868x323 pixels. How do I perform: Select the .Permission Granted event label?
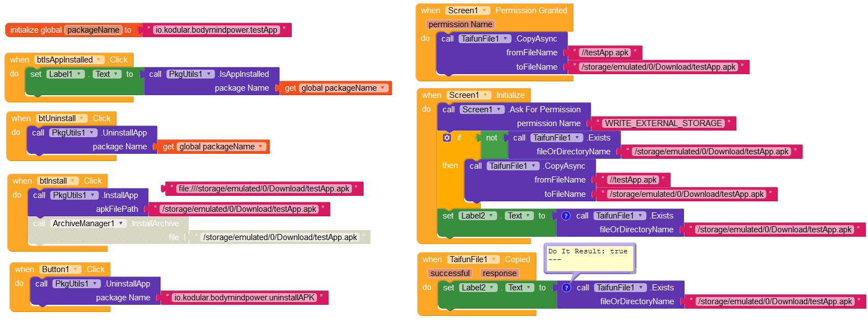coord(530,11)
